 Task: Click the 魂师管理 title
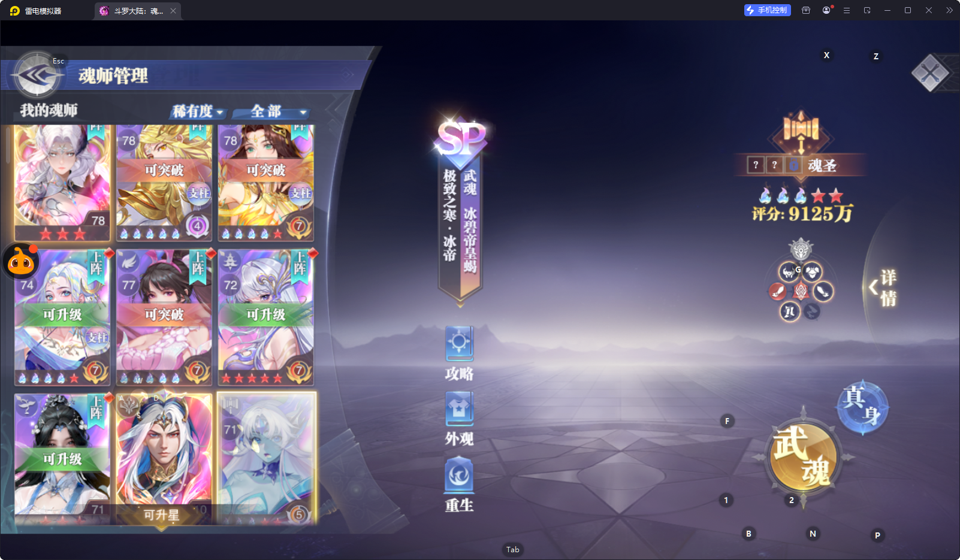tap(113, 76)
